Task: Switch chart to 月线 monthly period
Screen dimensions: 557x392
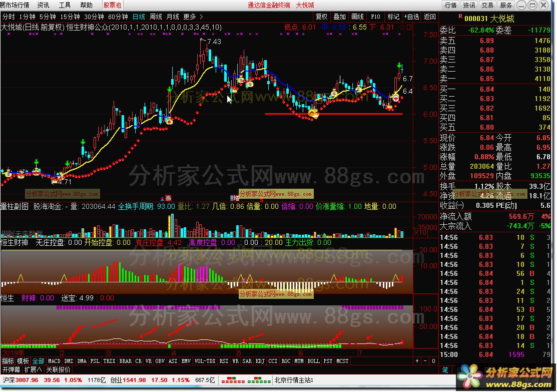Action: coord(173,17)
